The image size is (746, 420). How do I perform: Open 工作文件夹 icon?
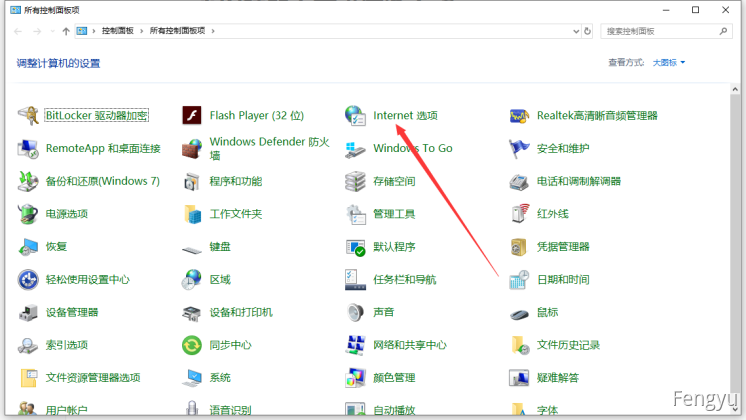(192, 214)
